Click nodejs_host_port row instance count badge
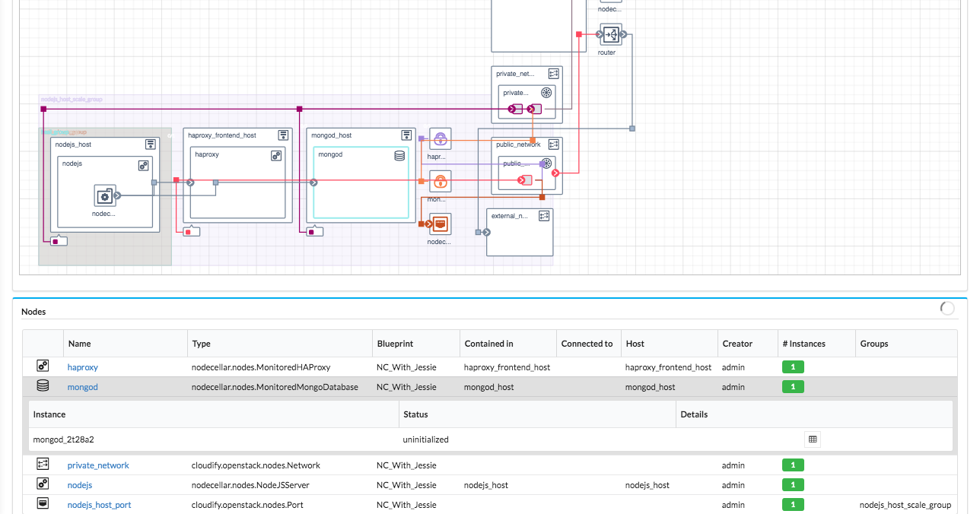The width and height of the screenshot is (980, 514). (793, 505)
